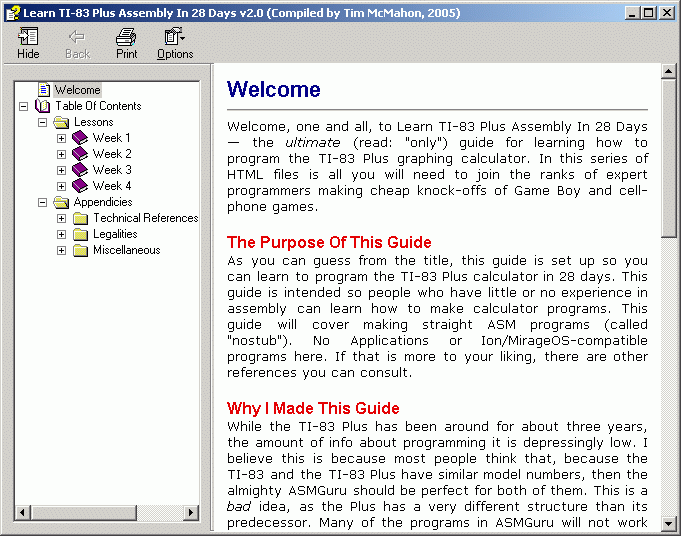The width and height of the screenshot is (681, 536).
Task: Expand the Week 3 node
Action: pyautogui.click(x=62, y=170)
